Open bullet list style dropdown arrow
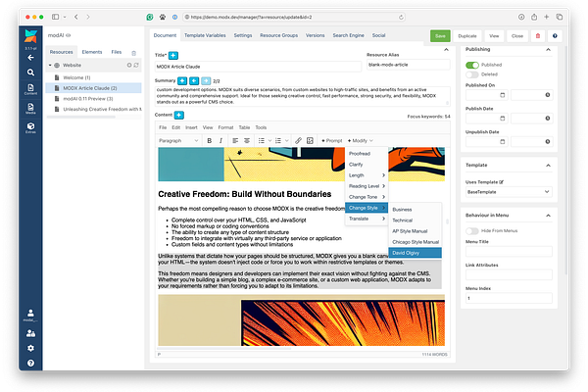This screenshot has height=392, width=588. [269, 141]
